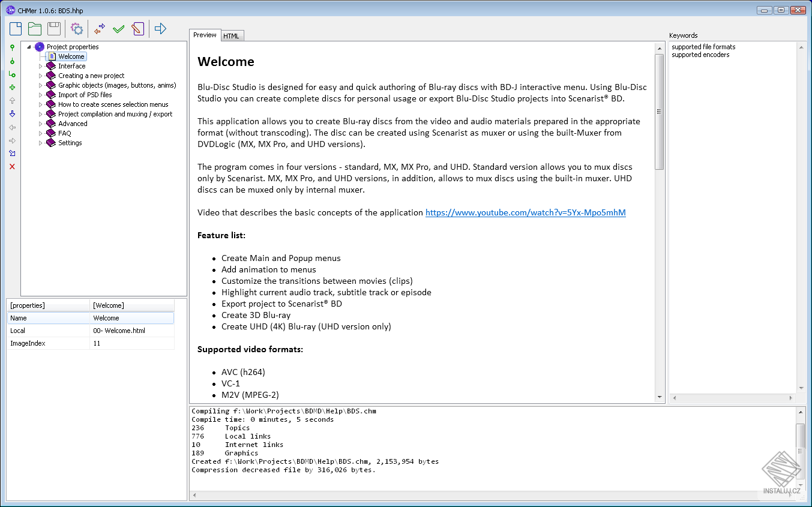This screenshot has width=812, height=507.
Task: Move topic down with the blue down arrow
Action: pyautogui.click(x=12, y=114)
